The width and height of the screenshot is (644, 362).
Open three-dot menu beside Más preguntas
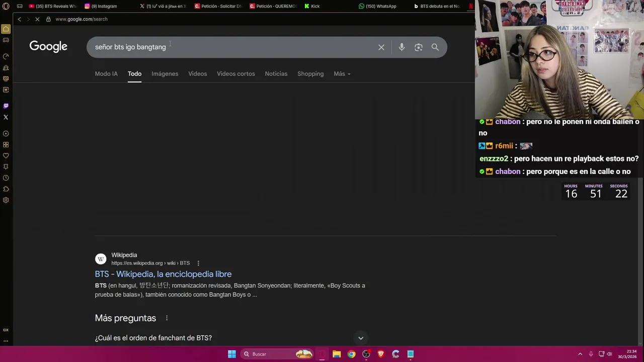click(167, 318)
